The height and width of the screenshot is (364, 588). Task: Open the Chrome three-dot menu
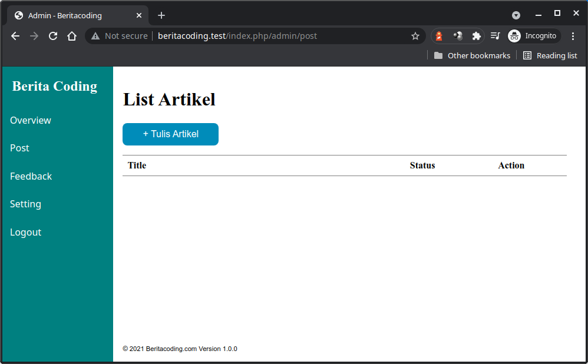tap(573, 36)
